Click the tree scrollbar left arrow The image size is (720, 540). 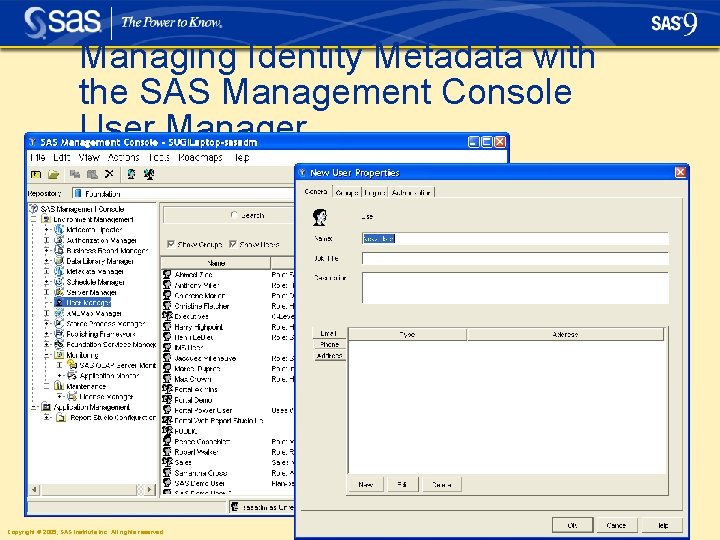point(34,489)
